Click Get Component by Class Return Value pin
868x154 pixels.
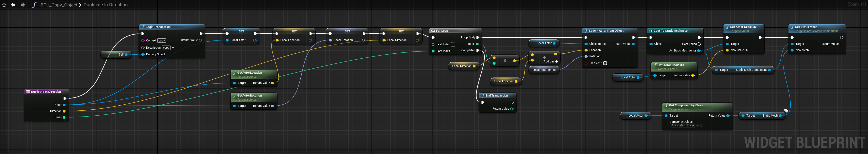pos(728,116)
